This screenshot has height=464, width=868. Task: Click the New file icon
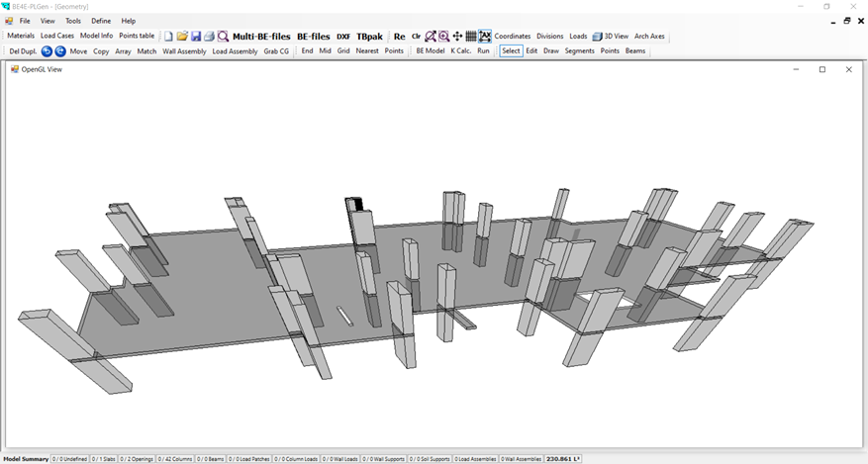coord(168,37)
